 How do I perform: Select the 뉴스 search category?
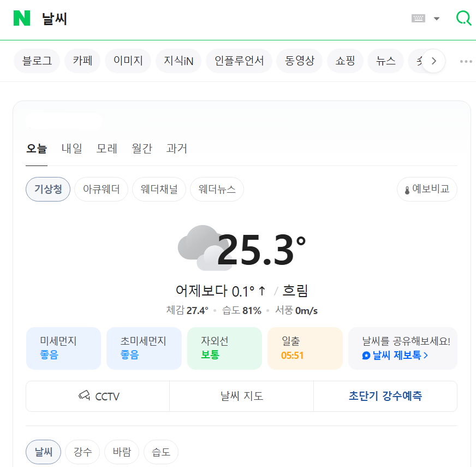tap(385, 61)
